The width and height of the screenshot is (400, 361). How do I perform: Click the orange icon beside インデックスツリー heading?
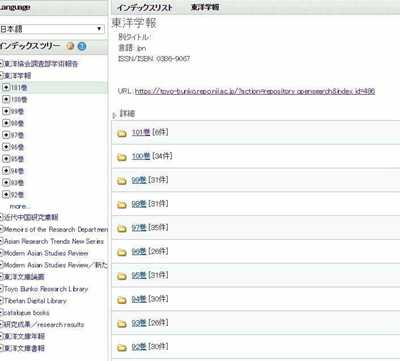click(x=70, y=46)
